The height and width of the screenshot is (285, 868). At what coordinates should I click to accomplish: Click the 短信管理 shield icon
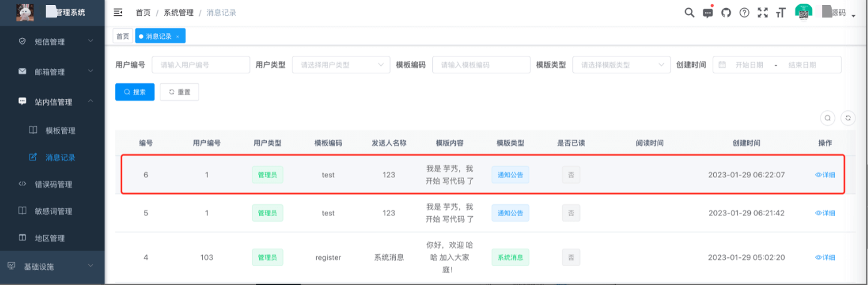click(22, 41)
